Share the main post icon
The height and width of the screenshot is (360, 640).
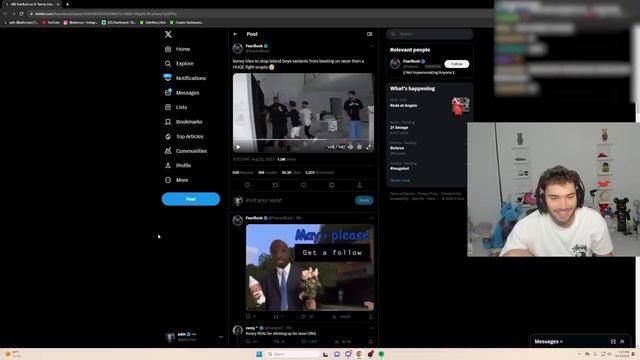coord(360,185)
